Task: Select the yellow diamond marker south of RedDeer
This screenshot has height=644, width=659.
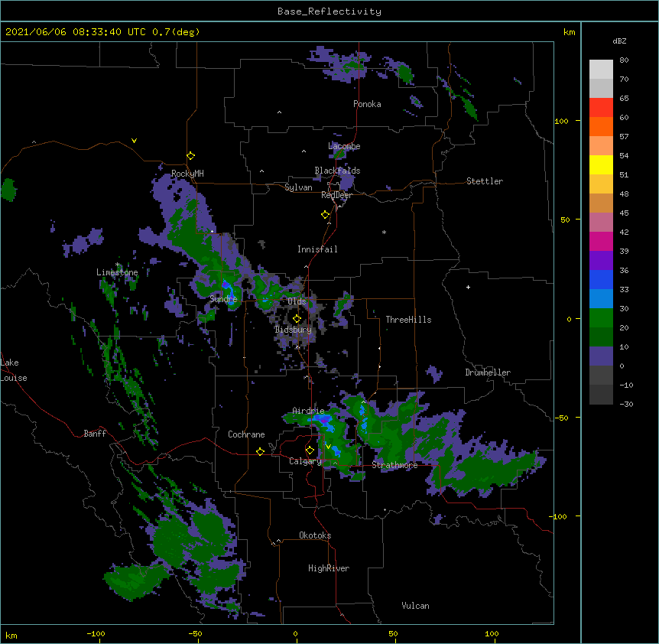Action: 325,215
